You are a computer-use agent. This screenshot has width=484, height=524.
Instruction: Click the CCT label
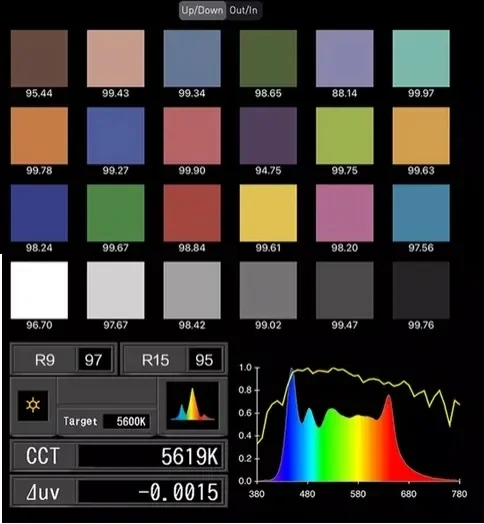[x=43, y=456]
